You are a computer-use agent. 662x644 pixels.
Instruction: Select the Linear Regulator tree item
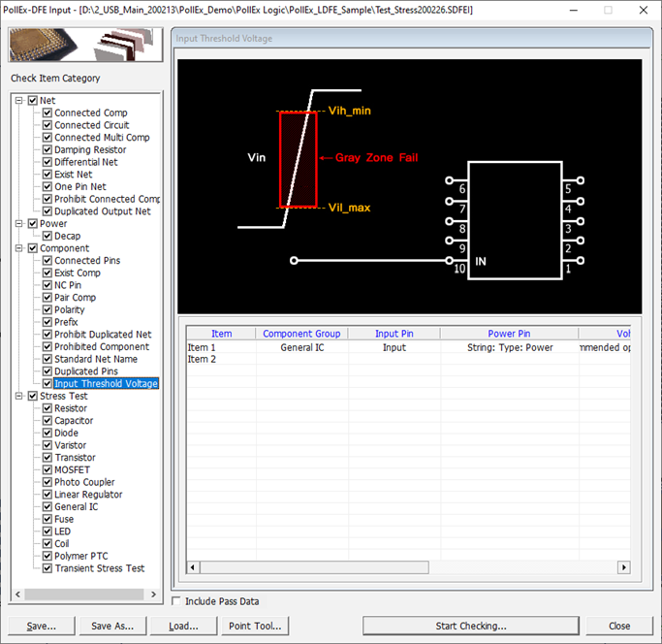tap(88, 495)
